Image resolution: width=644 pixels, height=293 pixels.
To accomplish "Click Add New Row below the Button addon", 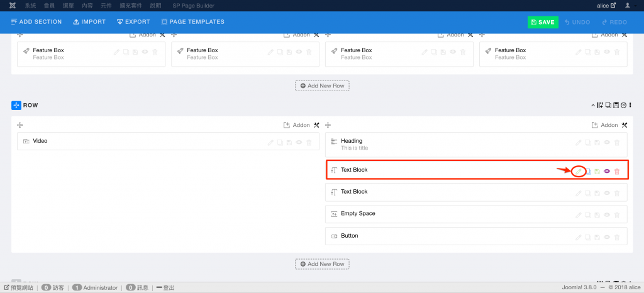I will coord(322,264).
